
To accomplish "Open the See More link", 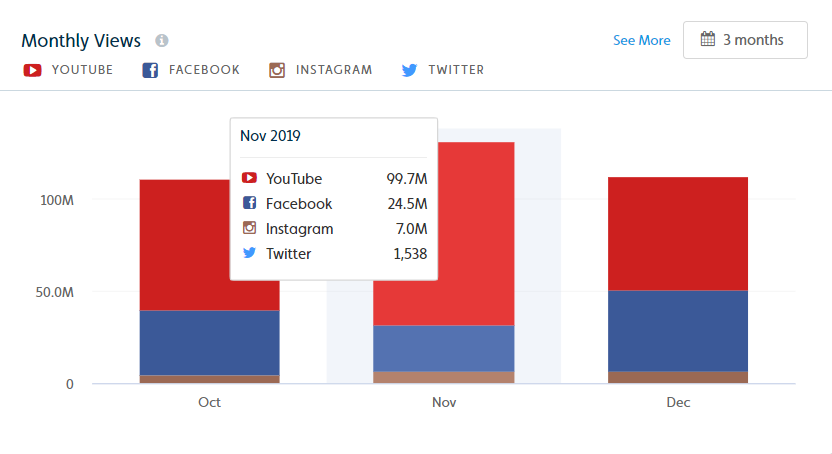I will click(642, 40).
